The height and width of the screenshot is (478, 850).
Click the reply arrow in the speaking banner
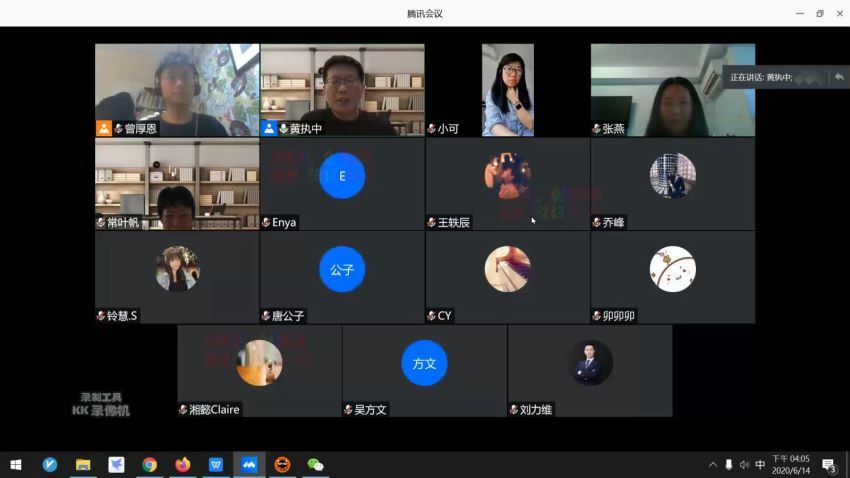click(x=838, y=77)
